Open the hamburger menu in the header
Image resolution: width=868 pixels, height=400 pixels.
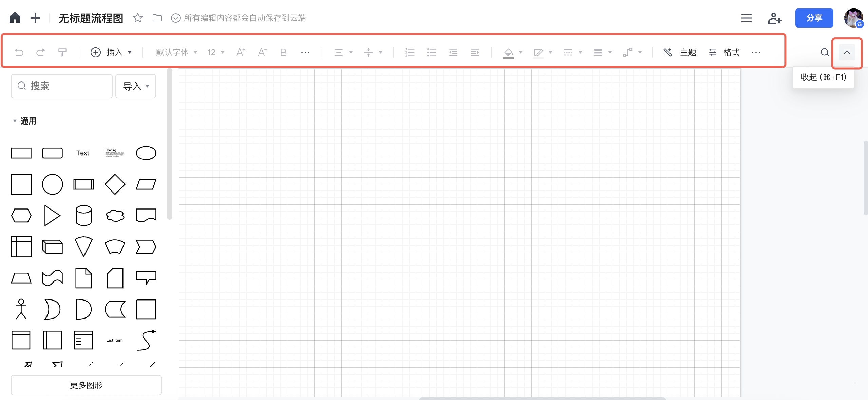(x=746, y=18)
